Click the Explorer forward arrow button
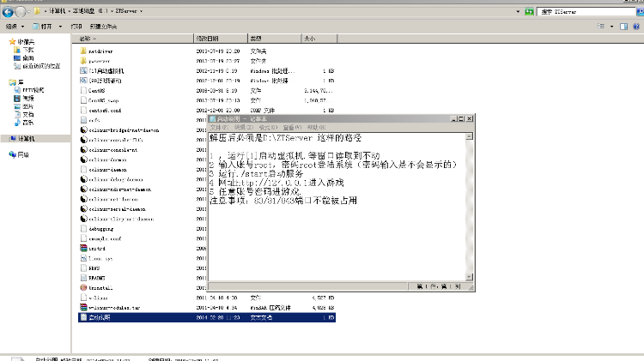Screen dimensions: 644x361 click(20, 12)
